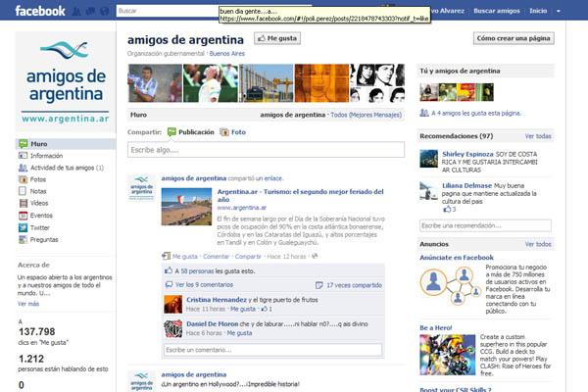Image resolution: width=588 pixels, height=392 pixels.
Task: Open Daniel De Moron profile name
Action: pyautogui.click(x=213, y=323)
